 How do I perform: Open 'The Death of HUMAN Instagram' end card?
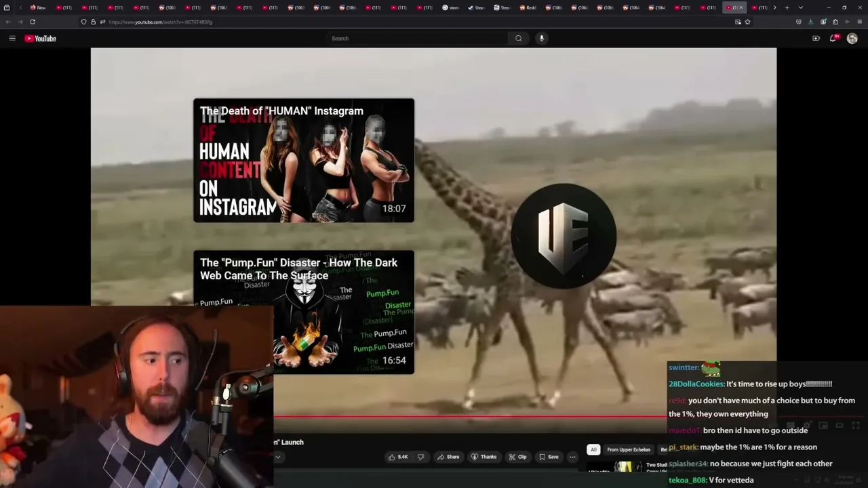click(x=304, y=161)
